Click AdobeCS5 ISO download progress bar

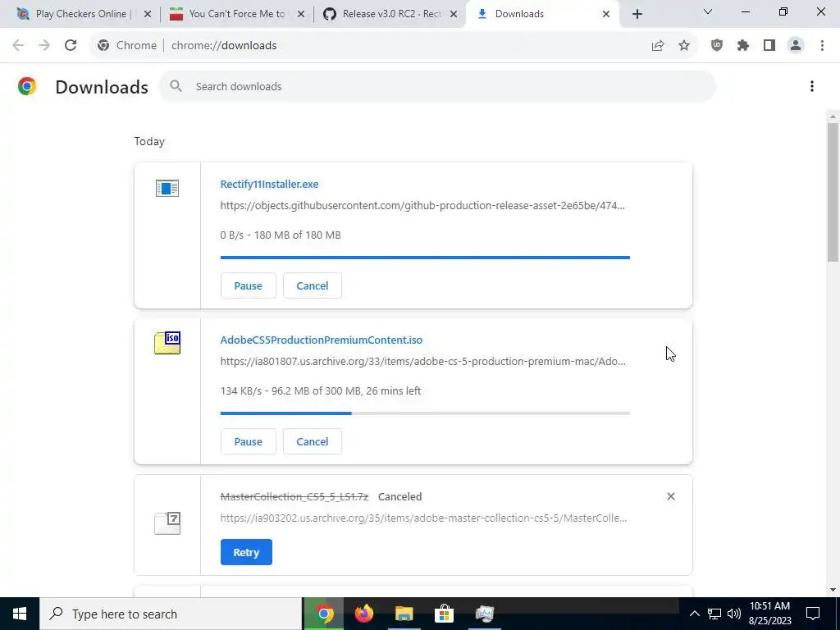(425, 413)
